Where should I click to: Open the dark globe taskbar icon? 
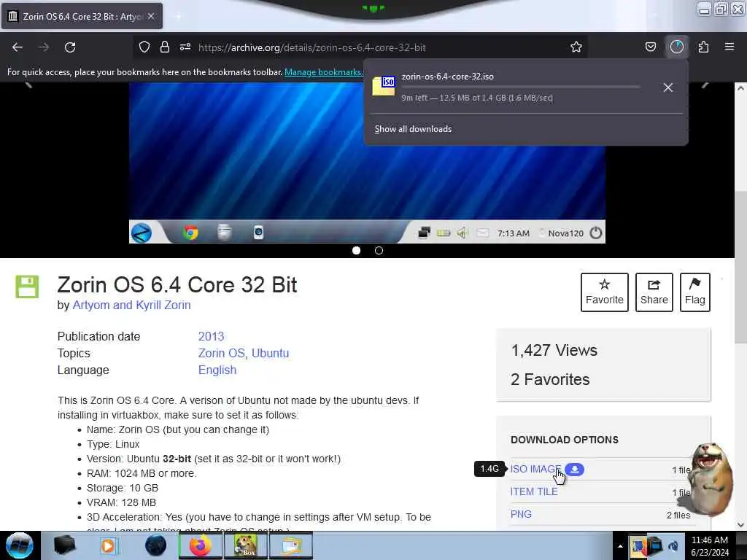(156, 545)
